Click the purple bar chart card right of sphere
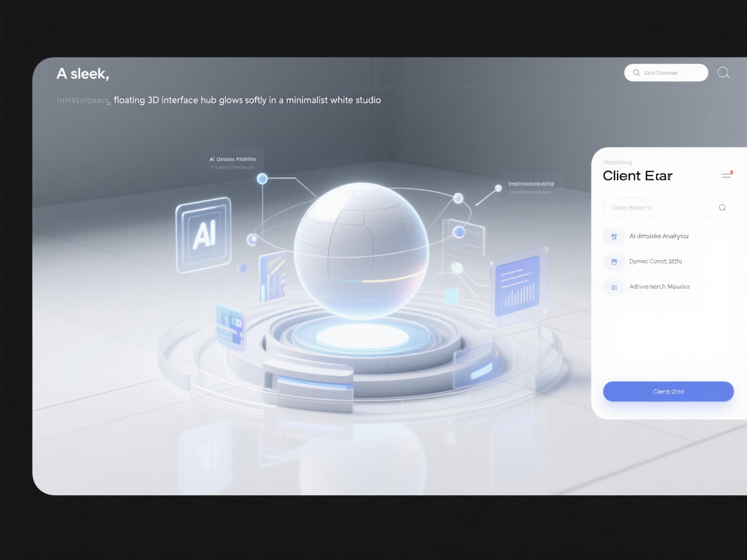The image size is (747, 560). click(x=518, y=286)
